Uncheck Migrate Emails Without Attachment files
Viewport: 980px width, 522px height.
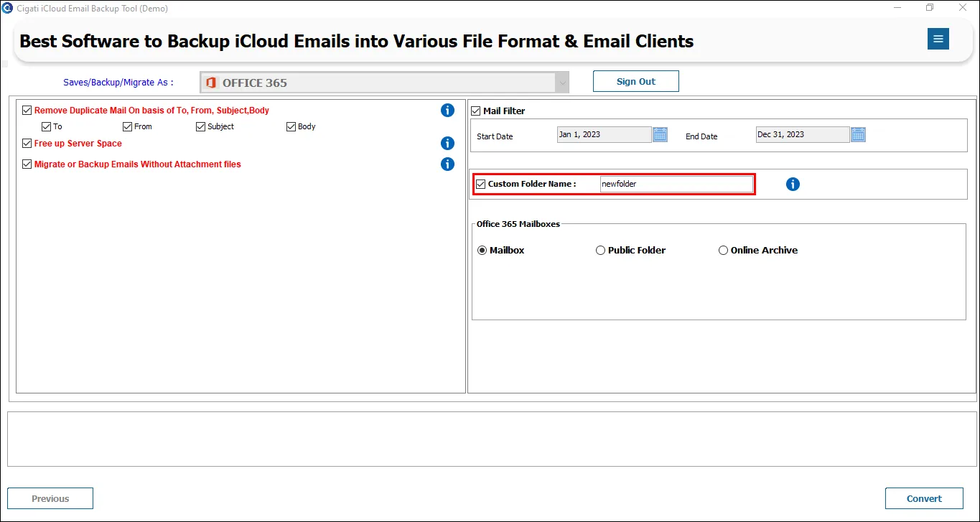pos(27,164)
